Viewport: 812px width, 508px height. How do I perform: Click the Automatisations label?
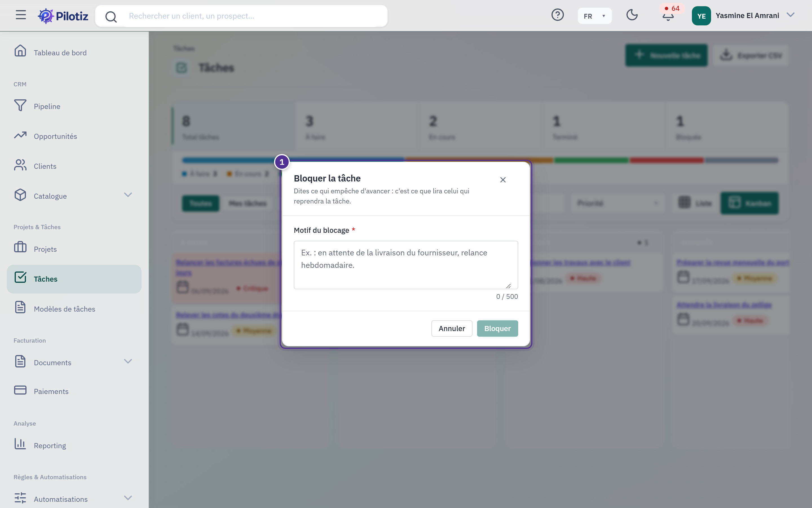point(61,500)
